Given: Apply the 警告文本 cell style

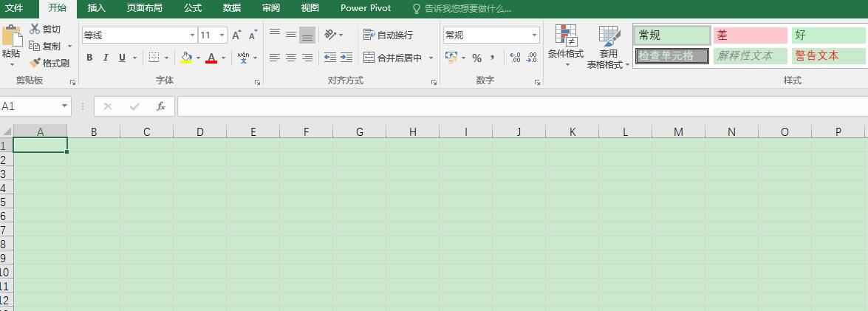Looking at the screenshot, I should [829, 56].
